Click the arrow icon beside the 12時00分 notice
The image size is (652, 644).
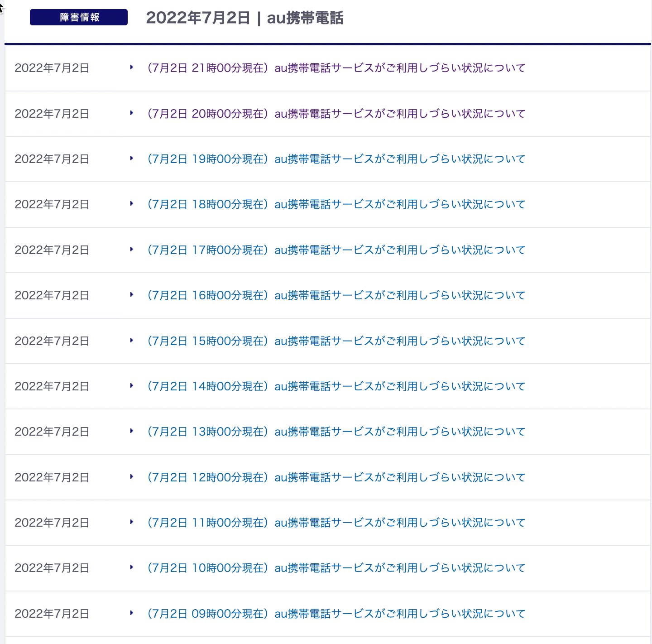pos(131,476)
